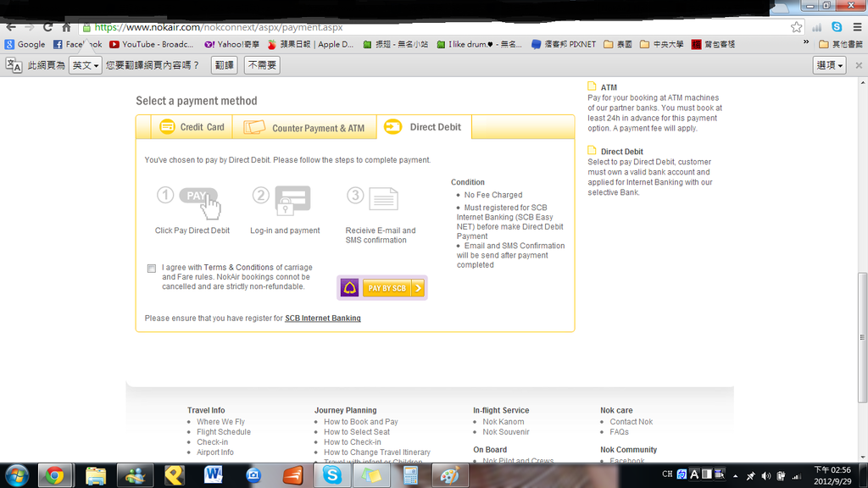Click the Log-in and payment card icon
Screen dimensions: 868x488
click(292, 200)
